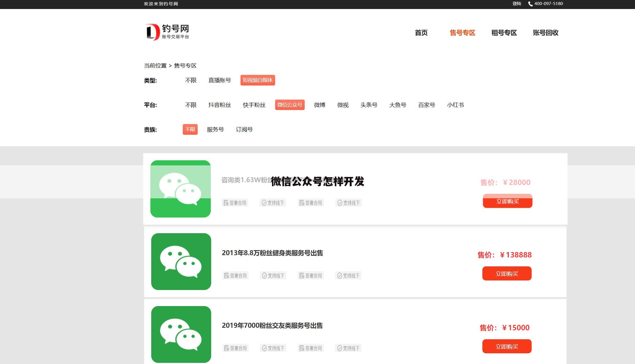Filter platform by 头条号
Screen dimensions: 635x364
click(x=369, y=105)
